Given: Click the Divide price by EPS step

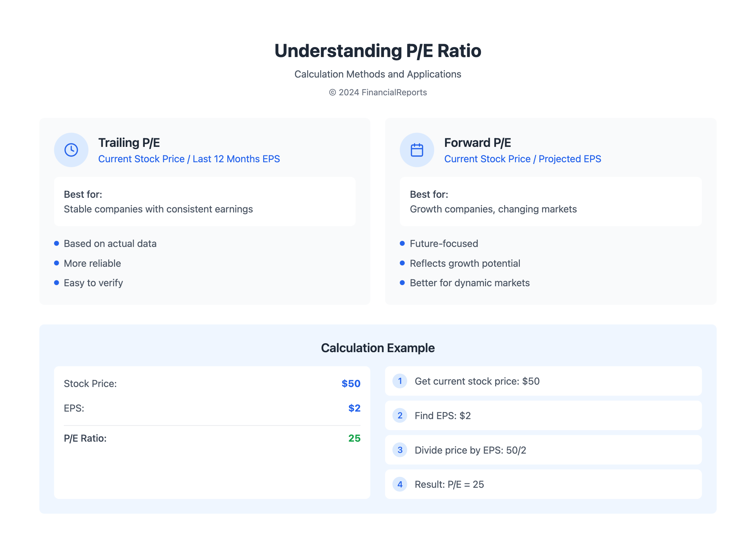Looking at the screenshot, I should (x=470, y=450).
